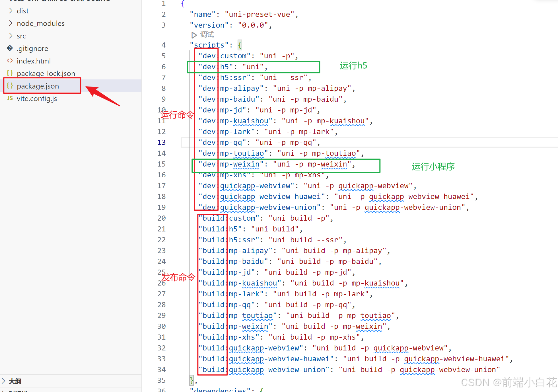Click line number 13 in the gutter
Viewport: 558px width, 392px height.
(161, 142)
